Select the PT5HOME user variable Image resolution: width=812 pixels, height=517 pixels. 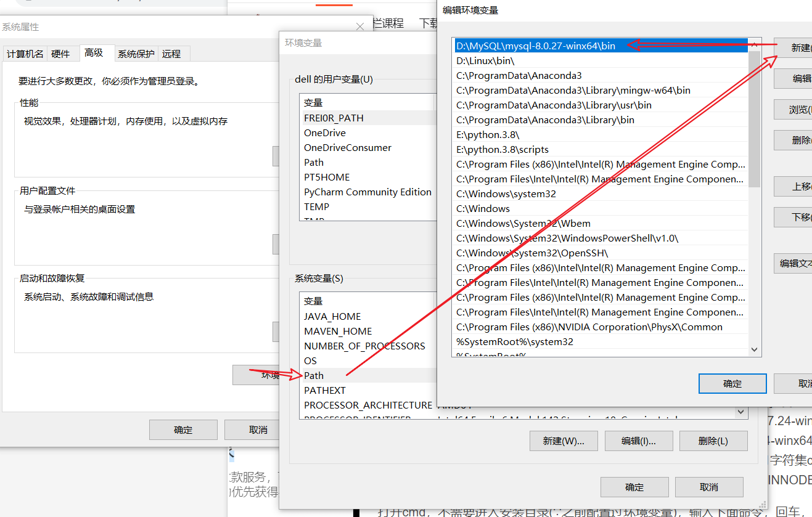pyautogui.click(x=368, y=177)
